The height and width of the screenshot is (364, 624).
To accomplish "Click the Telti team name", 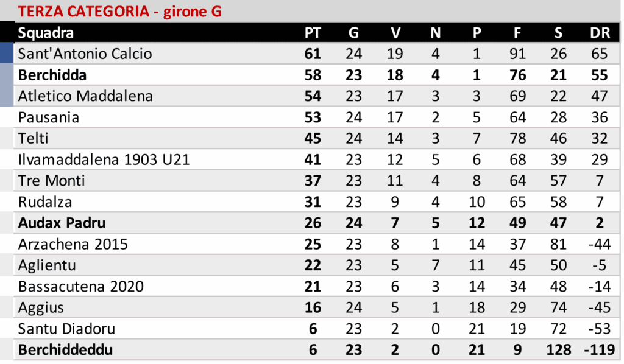I will point(34,138).
